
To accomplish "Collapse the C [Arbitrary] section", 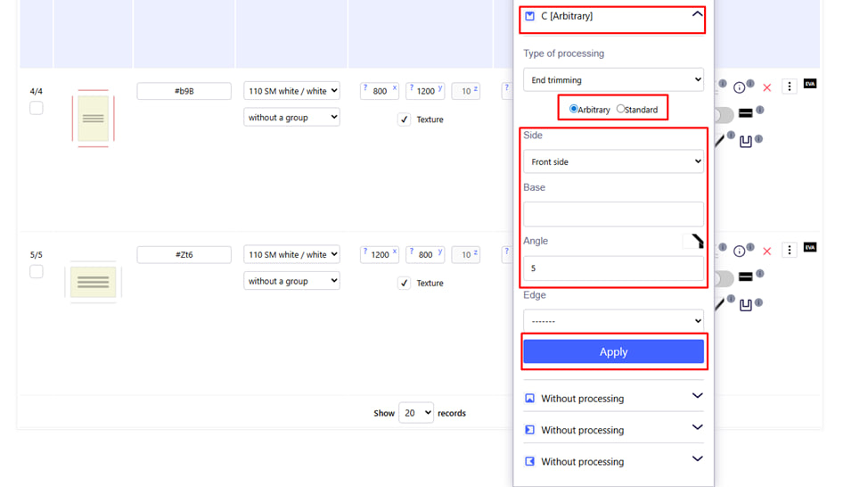I will point(697,15).
